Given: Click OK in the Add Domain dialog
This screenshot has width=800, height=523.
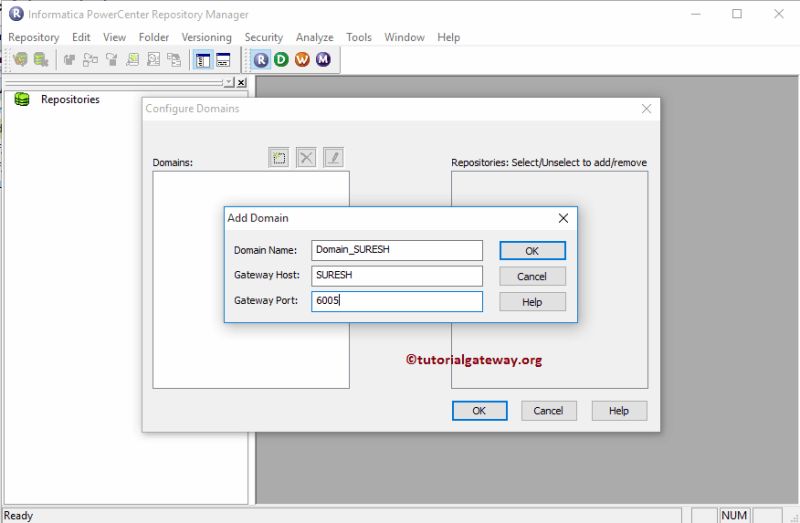Looking at the screenshot, I should 532,251.
